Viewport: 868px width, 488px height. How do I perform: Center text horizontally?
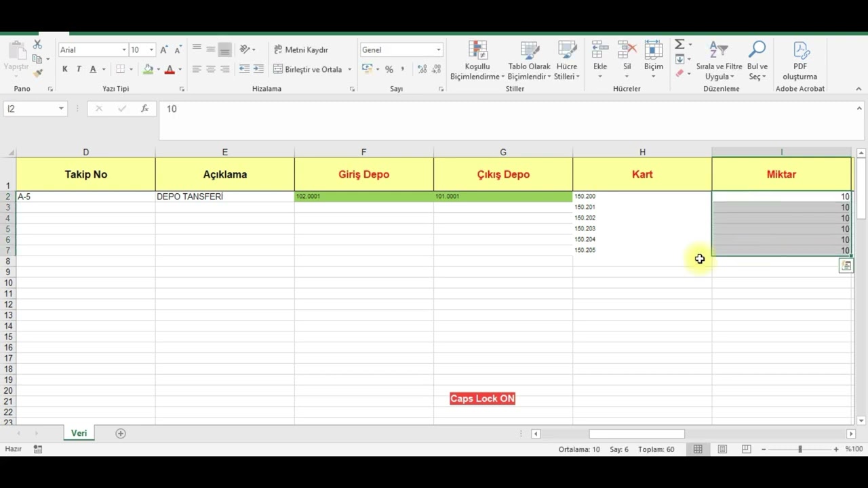coord(211,69)
